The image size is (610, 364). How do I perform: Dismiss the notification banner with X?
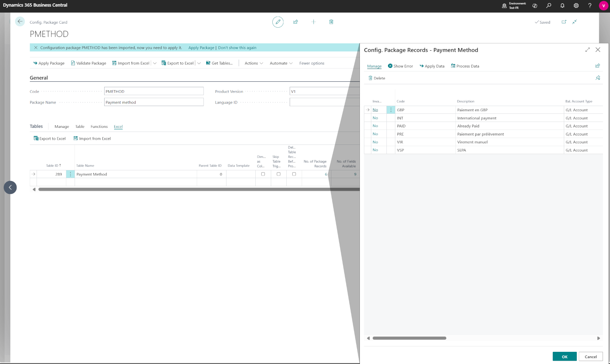pyautogui.click(x=36, y=48)
